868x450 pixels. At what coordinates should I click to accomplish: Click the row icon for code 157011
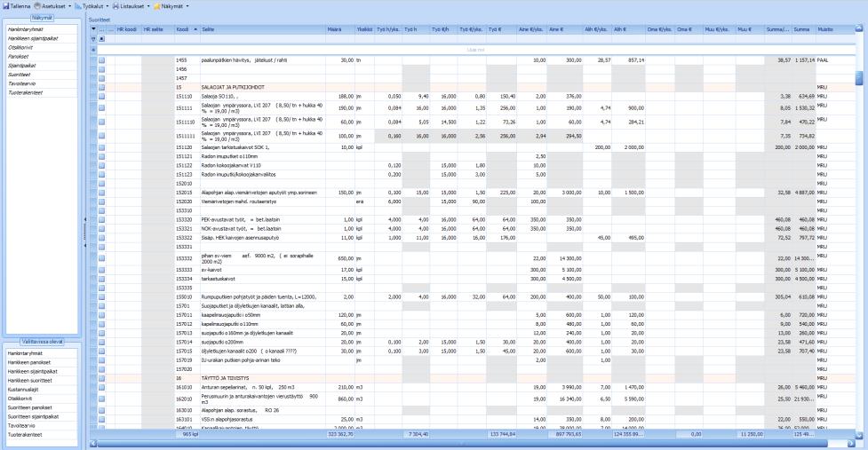[101, 315]
